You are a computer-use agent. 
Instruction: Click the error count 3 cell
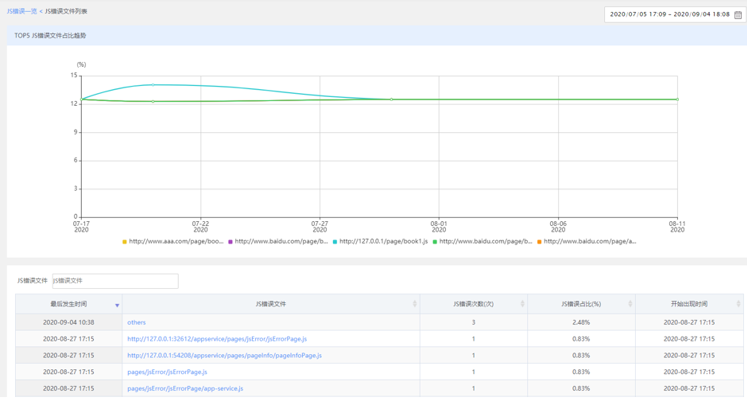pyautogui.click(x=474, y=322)
